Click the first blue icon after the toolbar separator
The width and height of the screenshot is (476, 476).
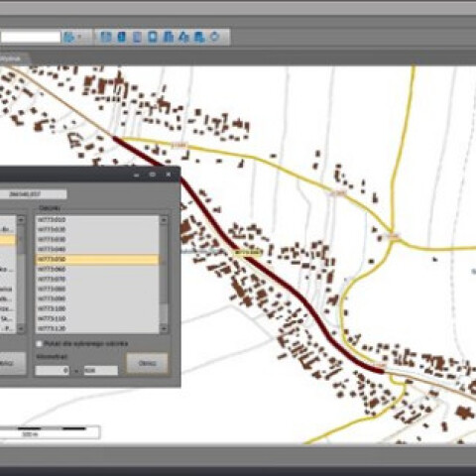[106, 37]
